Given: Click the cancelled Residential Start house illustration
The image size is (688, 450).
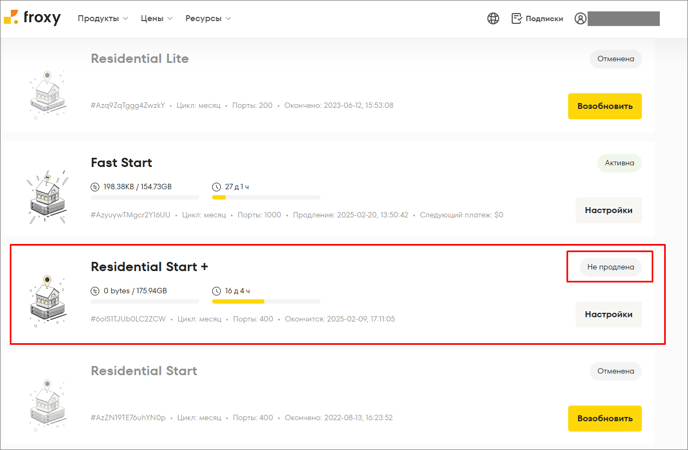Looking at the screenshot, I should pyautogui.click(x=47, y=405).
